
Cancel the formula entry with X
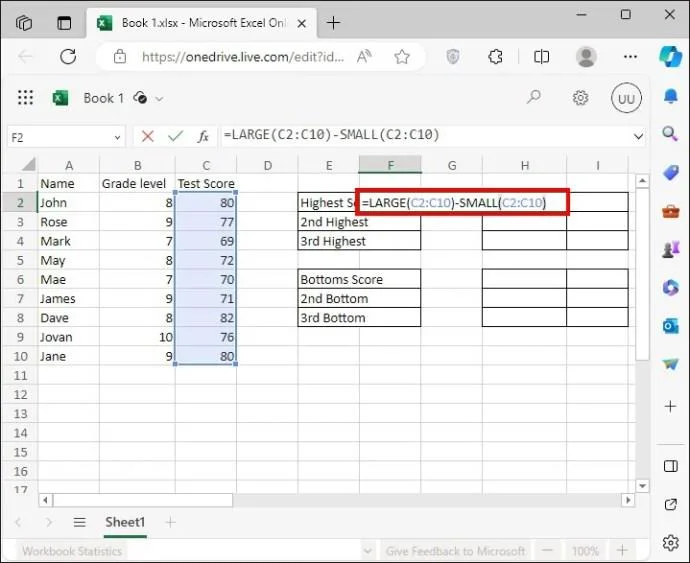pos(147,136)
